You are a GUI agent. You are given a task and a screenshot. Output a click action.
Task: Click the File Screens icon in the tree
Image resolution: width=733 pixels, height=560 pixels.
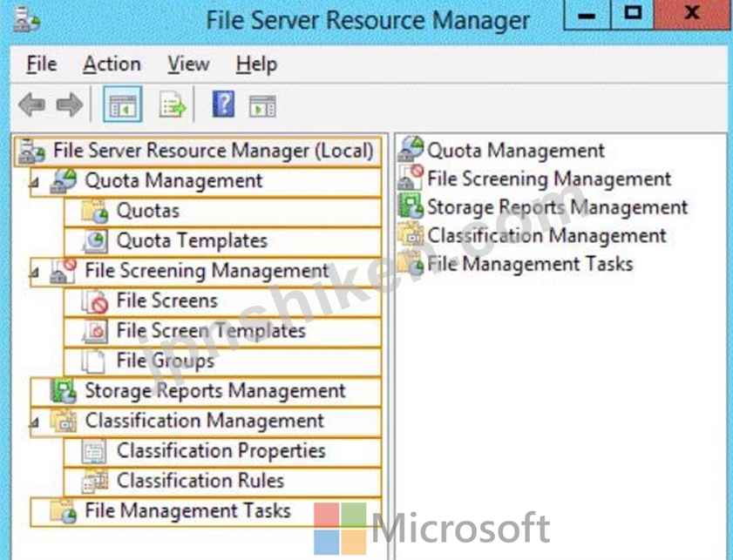95,301
